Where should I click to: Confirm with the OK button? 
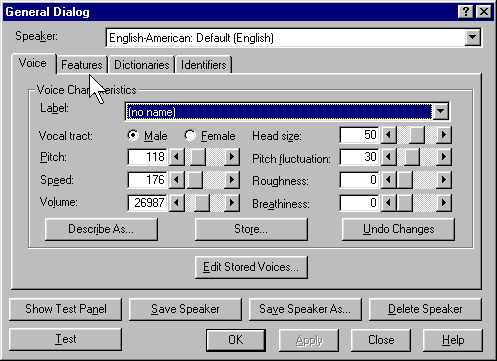(236, 340)
